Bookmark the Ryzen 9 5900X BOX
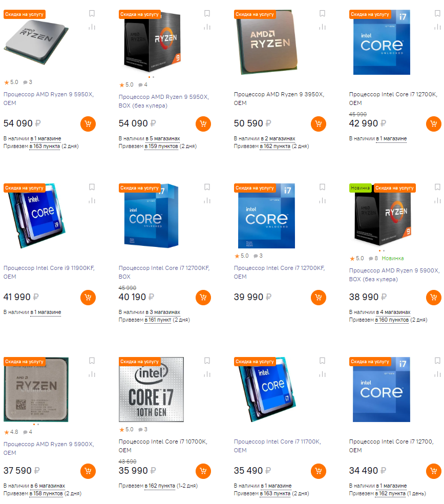 pyautogui.click(x=437, y=187)
